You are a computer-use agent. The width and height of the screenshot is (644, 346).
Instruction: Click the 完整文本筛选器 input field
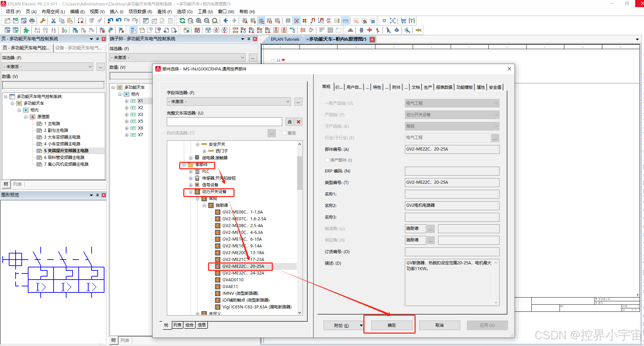[x=225, y=122]
